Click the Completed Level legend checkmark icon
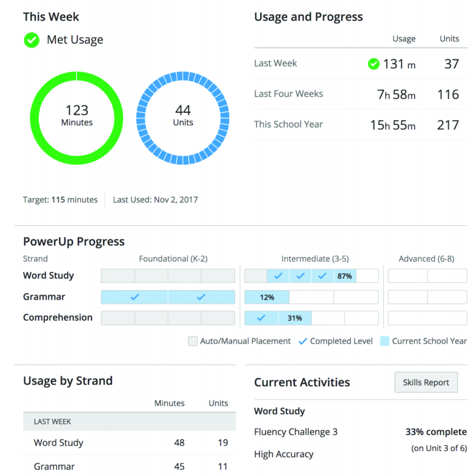The height and width of the screenshot is (476, 474). click(302, 341)
